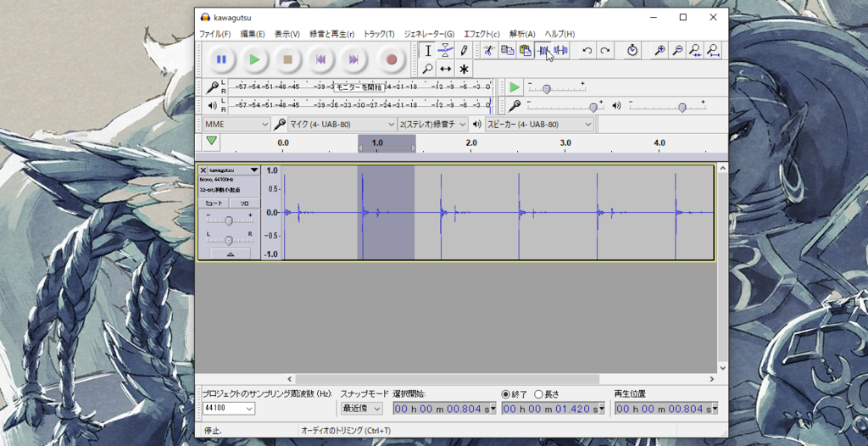Fit selection to window width

695,50
